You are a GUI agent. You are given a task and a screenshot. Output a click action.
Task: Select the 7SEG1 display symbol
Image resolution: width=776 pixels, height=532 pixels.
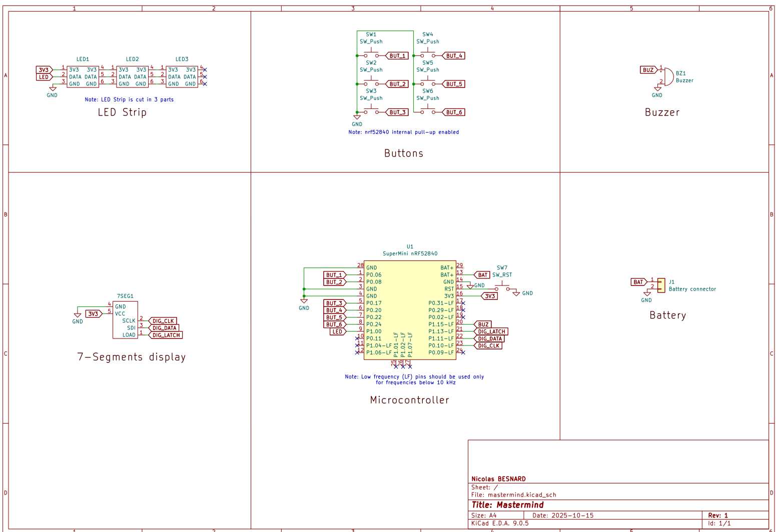tap(125, 320)
